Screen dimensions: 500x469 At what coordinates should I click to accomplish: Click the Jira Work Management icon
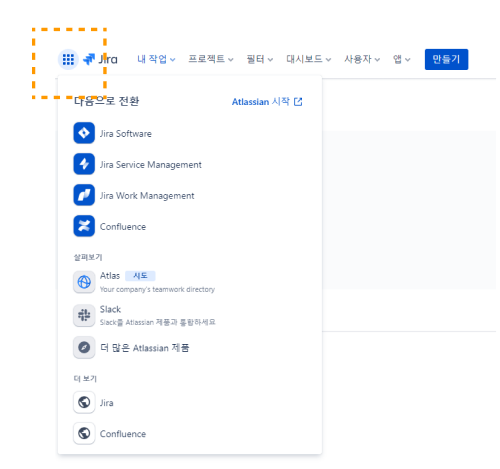84,195
